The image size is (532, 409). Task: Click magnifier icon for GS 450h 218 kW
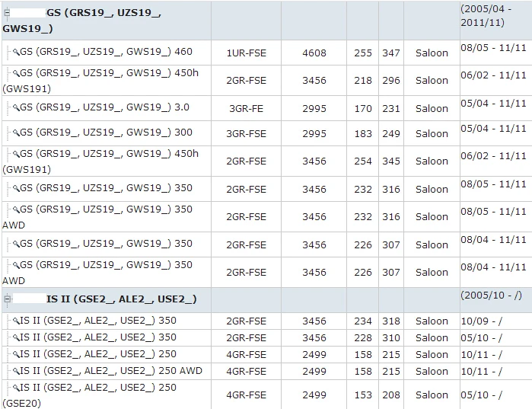point(16,73)
